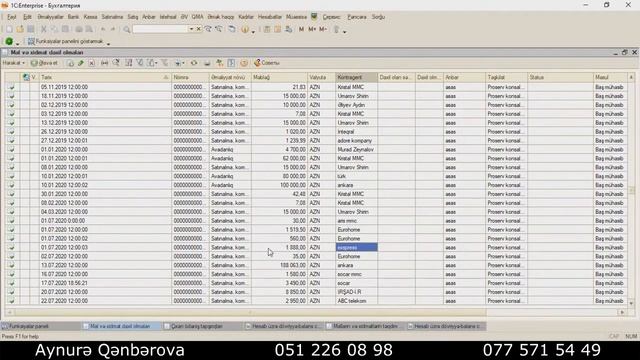This screenshot has height=360, width=640.
Task: Click the M memory button
Action: pos(301,29)
